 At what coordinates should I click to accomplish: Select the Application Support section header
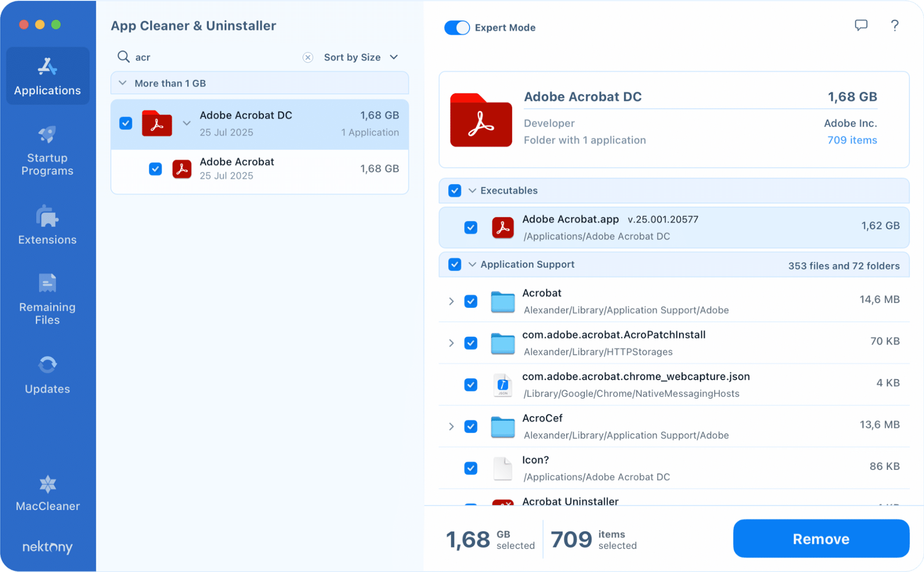(x=527, y=264)
